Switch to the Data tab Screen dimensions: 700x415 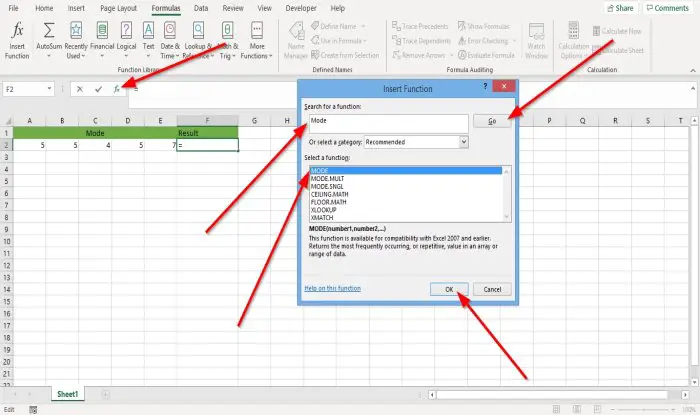pos(201,8)
